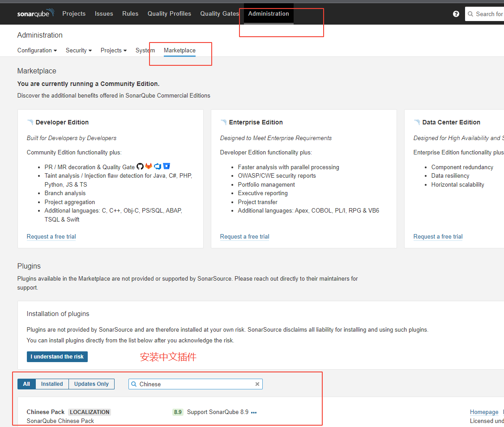
Task: Click the plugin search input field
Action: point(196,384)
